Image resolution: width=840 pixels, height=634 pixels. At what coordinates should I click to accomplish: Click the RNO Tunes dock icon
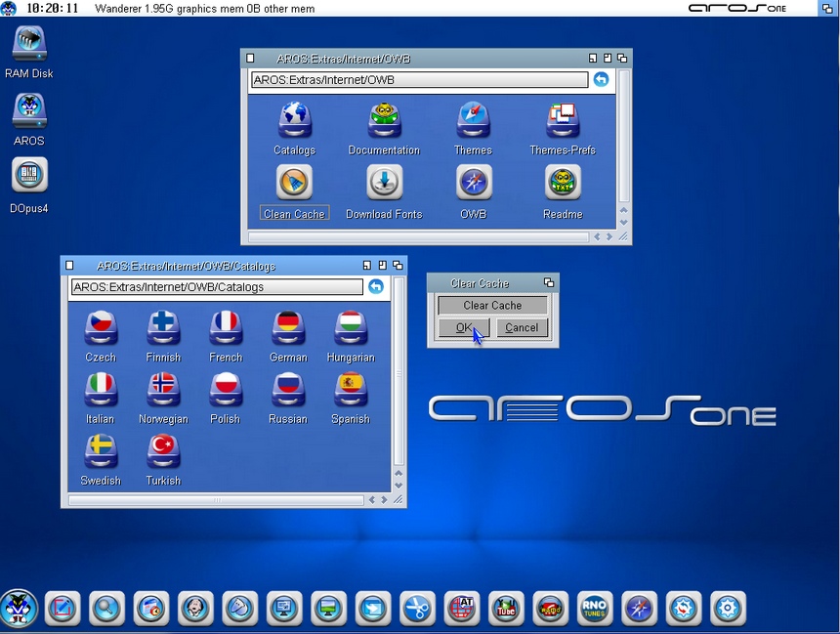[x=595, y=609]
